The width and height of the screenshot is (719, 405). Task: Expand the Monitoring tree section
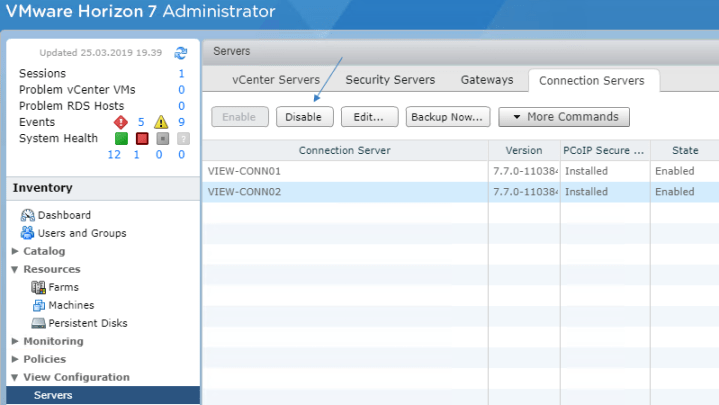15,341
